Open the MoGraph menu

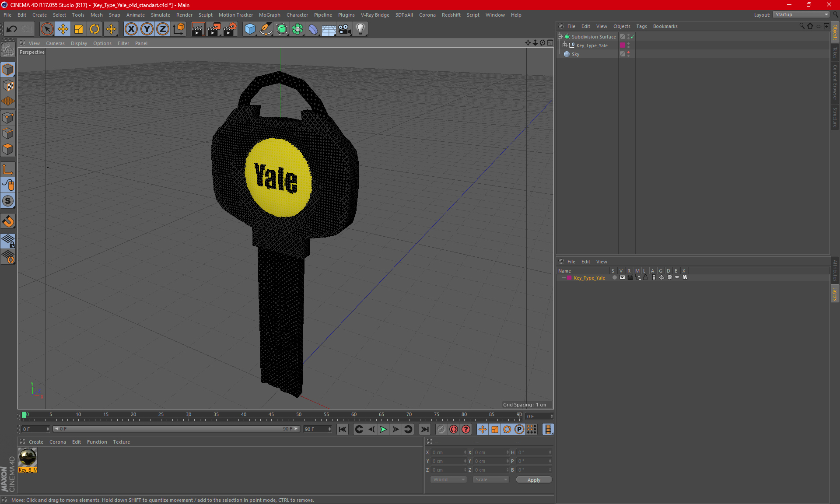[269, 15]
